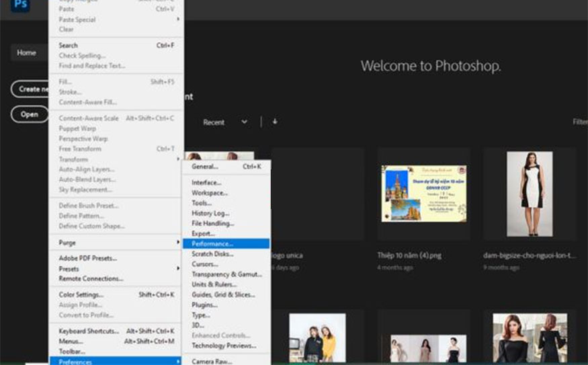Viewport: 588px width, 365px height.
Task: Choose Plugins... preferences entry
Action: [226, 305]
